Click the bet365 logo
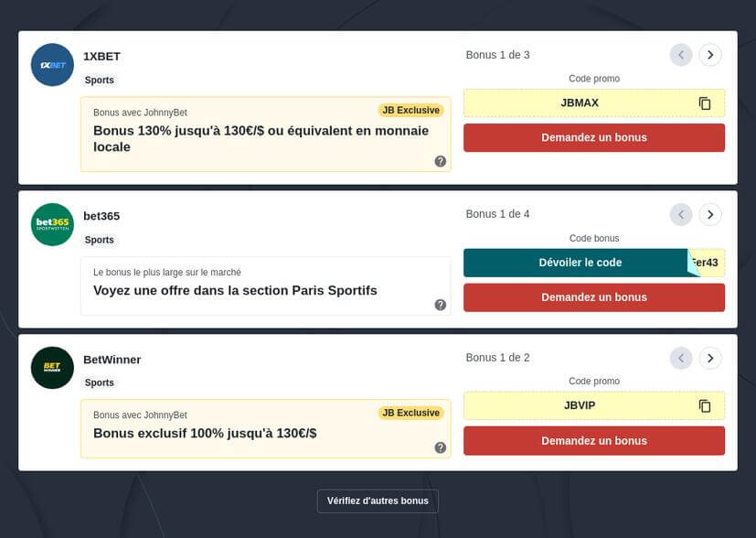The image size is (756, 538). 52,224
